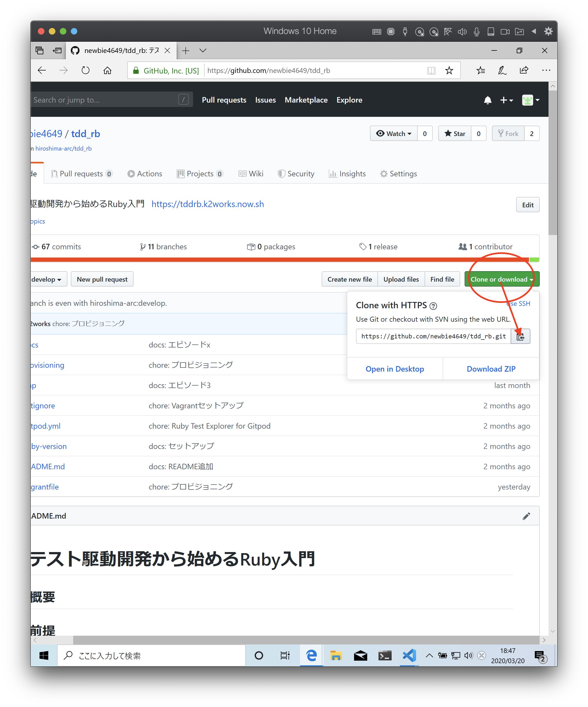Open reading view in the address bar
588x707 pixels.
coord(431,70)
